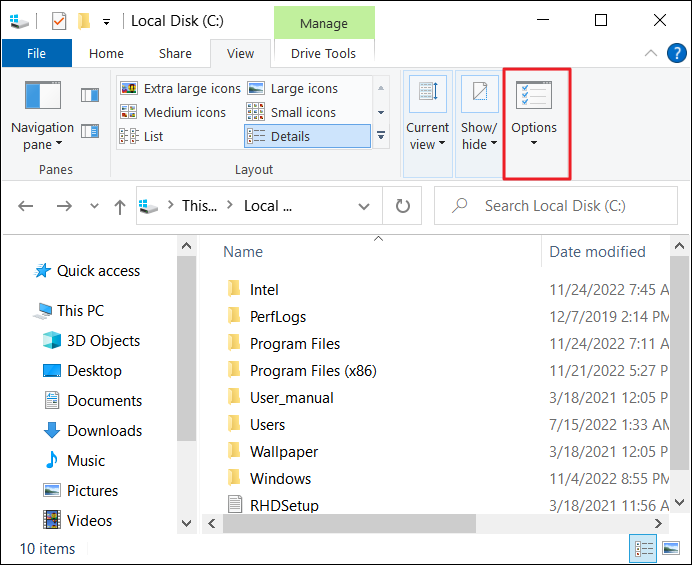Open Documents in navigation pane
This screenshot has width=692, height=565.
click(x=93, y=401)
